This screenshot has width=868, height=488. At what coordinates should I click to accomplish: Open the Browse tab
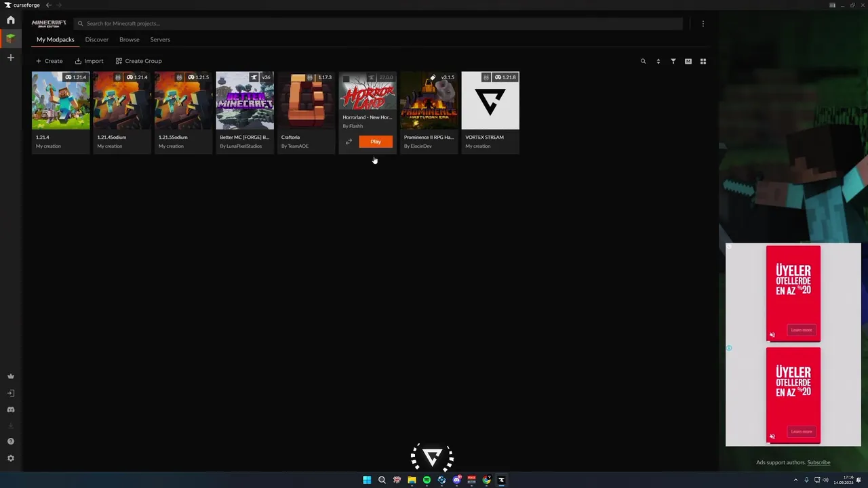coord(130,39)
